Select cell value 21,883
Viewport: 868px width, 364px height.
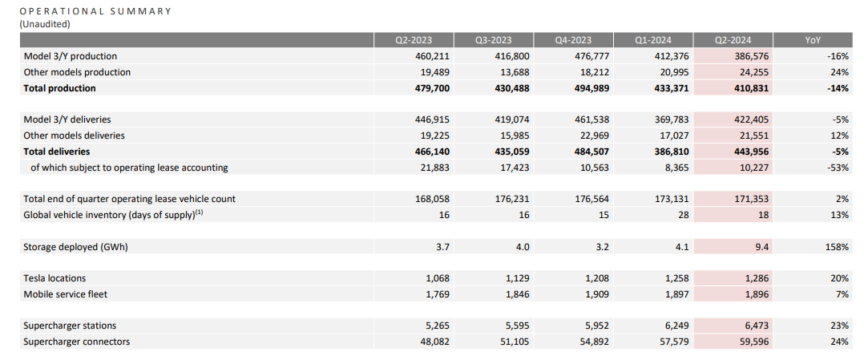(x=434, y=168)
